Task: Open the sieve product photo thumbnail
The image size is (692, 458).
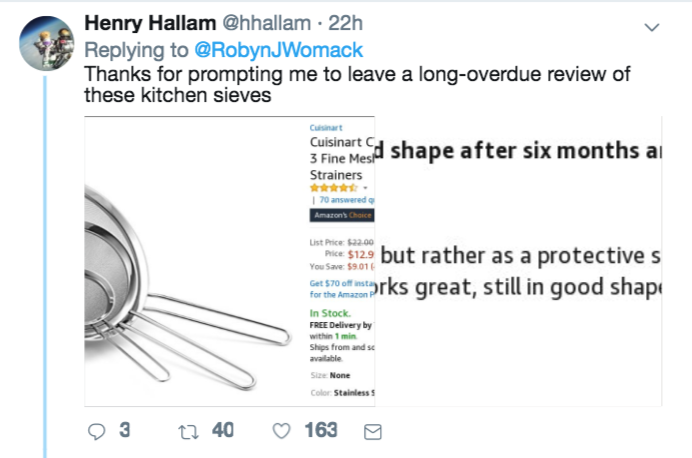Action: (195, 263)
